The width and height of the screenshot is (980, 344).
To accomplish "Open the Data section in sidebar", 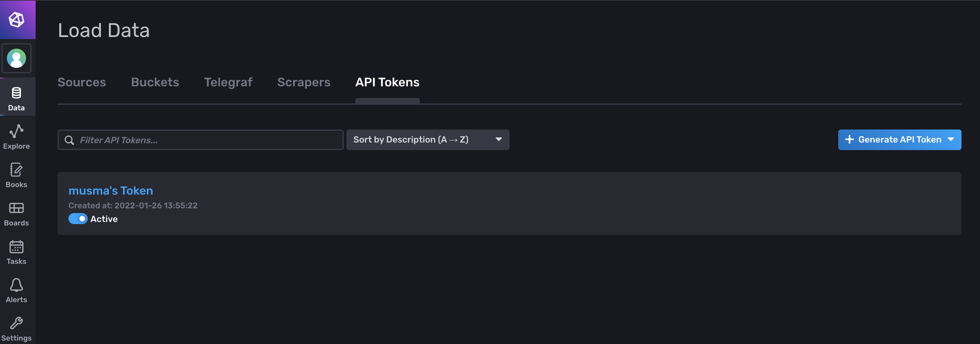I will [x=16, y=98].
